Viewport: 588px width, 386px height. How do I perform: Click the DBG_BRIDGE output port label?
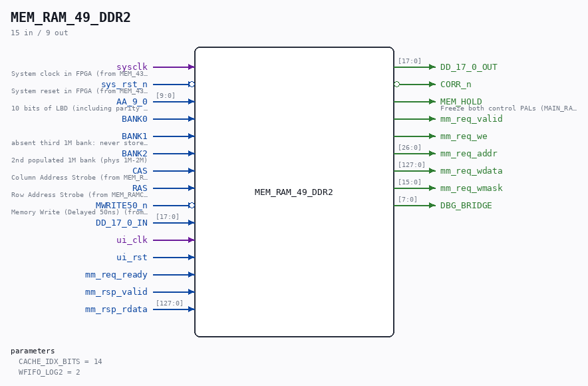point(466,205)
